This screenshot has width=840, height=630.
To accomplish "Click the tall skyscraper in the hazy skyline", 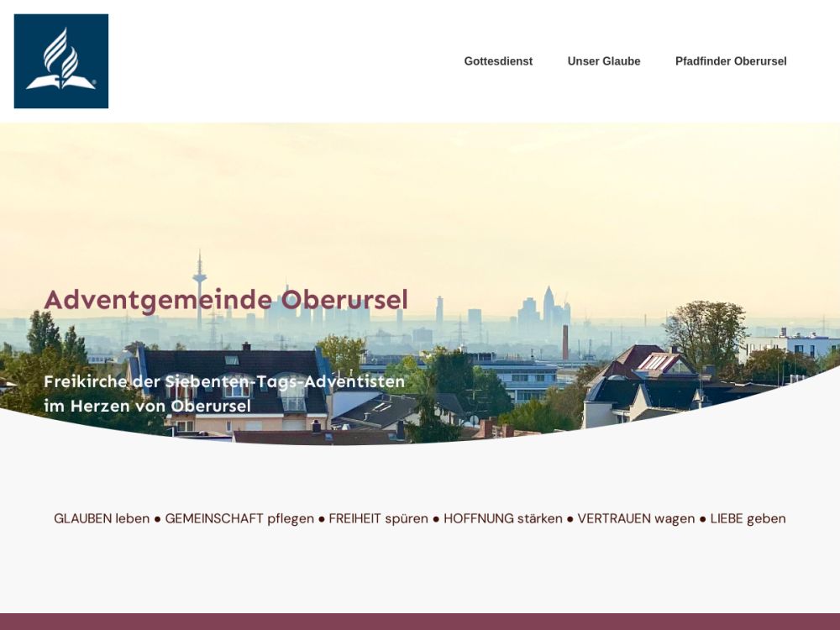I will point(548,307).
